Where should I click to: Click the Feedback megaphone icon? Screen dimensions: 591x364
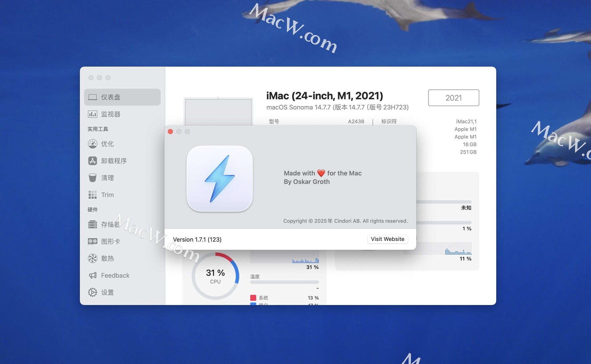tap(92, 275)
